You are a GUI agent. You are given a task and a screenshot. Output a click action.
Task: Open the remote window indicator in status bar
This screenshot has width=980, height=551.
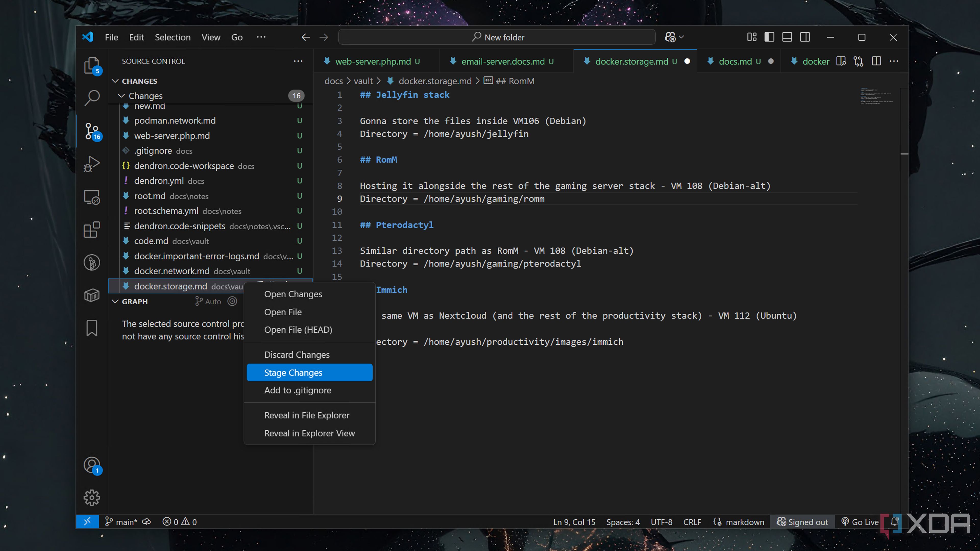point(87,522)
